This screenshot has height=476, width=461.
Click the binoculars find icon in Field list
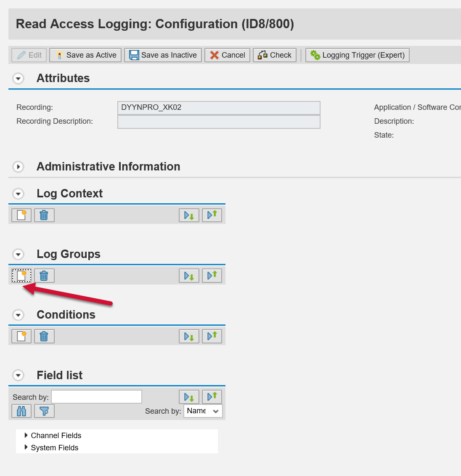(21, 411)
